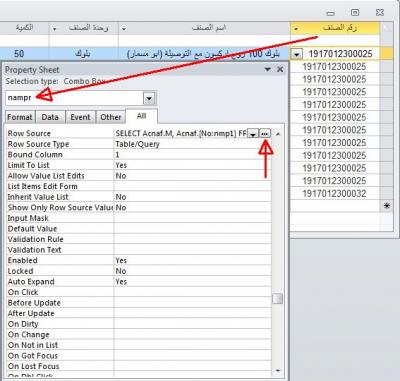Click the Limit To List Yes value
This screenshot has height=381, width=400.
192,165
